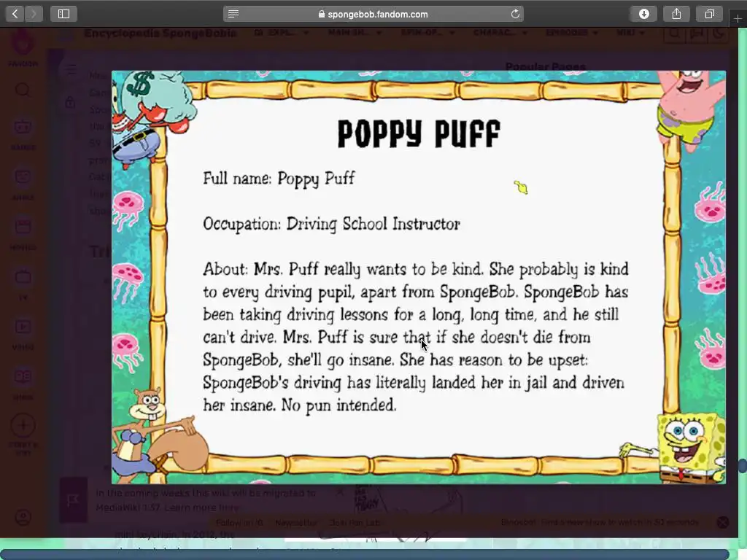
Task: Open the user profile icon in sidebar
Action: coord(23,517)
